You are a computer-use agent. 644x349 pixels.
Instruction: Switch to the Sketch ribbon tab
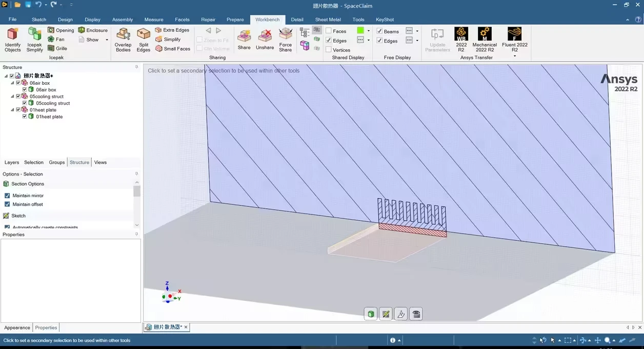39,20
